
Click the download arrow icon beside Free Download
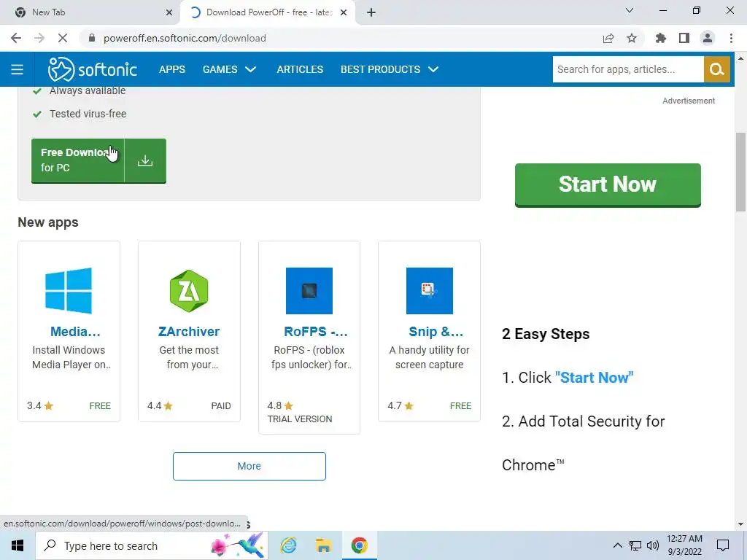(x=145, y=161)
